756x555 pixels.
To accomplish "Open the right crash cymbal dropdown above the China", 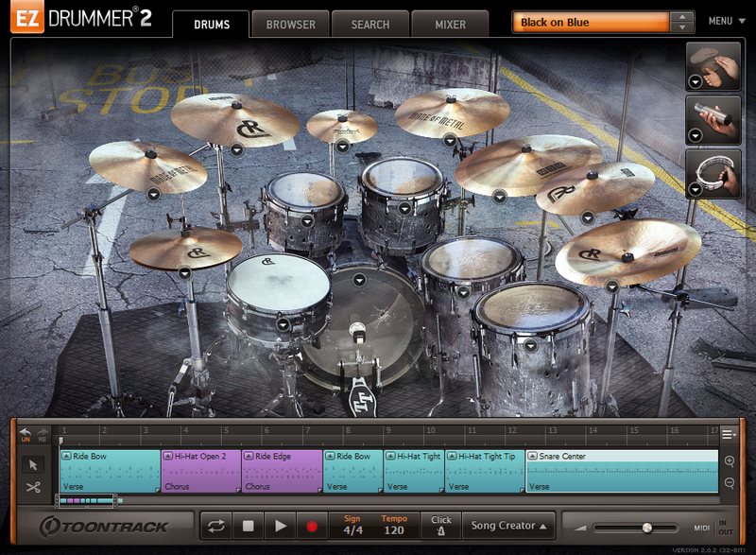I will pyautogui.click(x=587, y=218).
